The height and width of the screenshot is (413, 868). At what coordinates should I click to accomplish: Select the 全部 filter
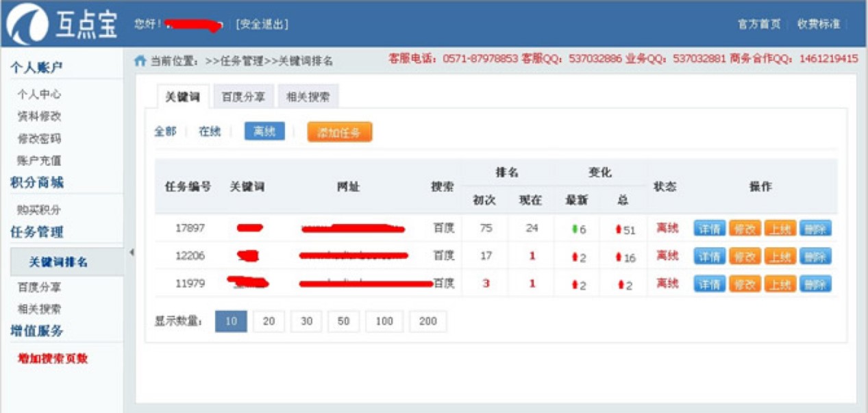165,132
